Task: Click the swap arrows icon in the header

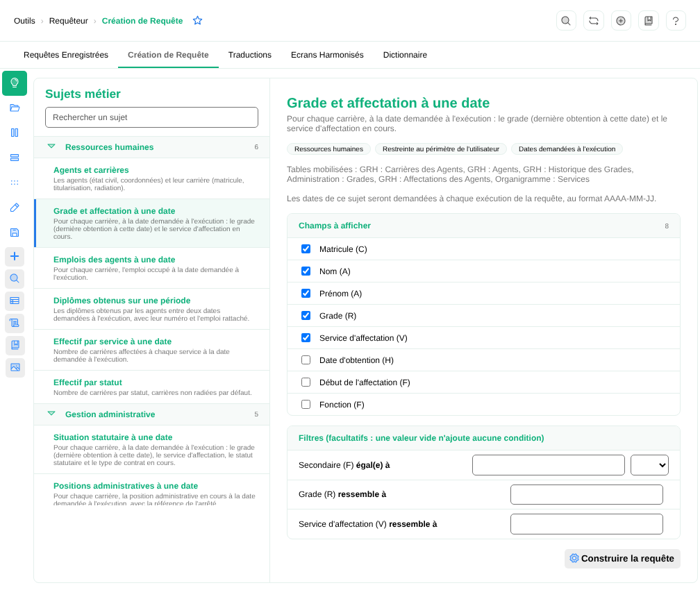Action: click(x=593, y=21)
